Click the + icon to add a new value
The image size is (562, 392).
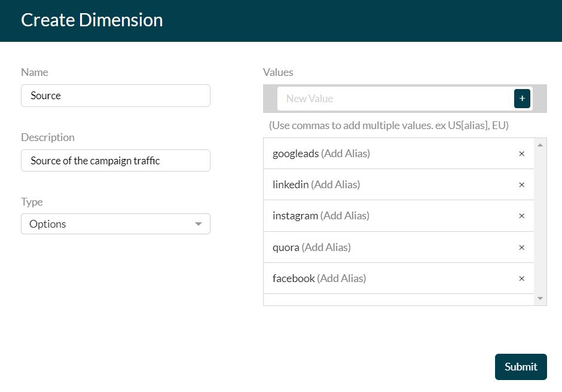[x=521, y=98]
